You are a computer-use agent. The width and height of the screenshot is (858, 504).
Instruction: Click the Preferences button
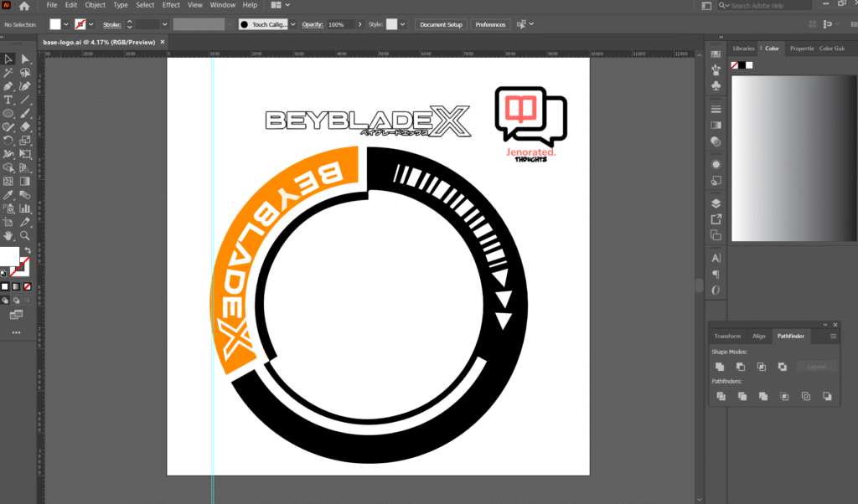[x=490, y=24]
